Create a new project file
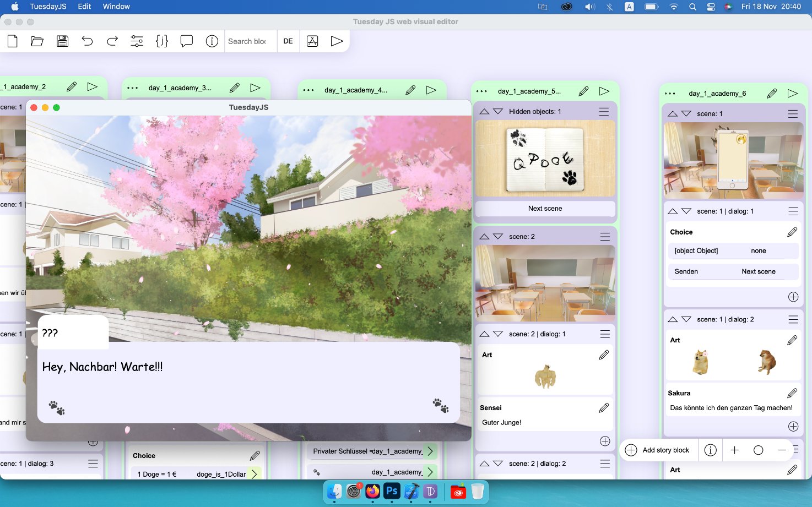The height and width of the screenshot is (507, 812). pos(12,41)
